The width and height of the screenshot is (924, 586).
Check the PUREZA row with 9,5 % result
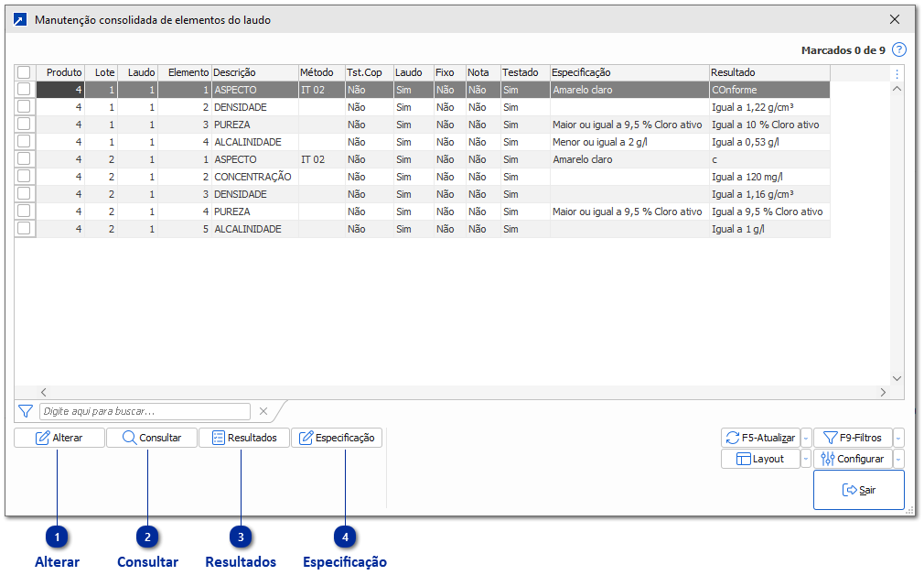[x=24, y=212]
